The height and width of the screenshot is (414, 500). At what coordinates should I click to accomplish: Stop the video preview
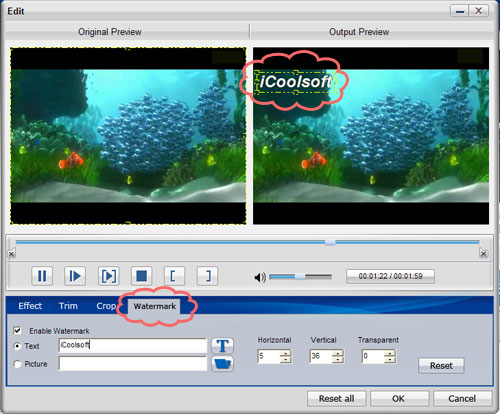142,276
